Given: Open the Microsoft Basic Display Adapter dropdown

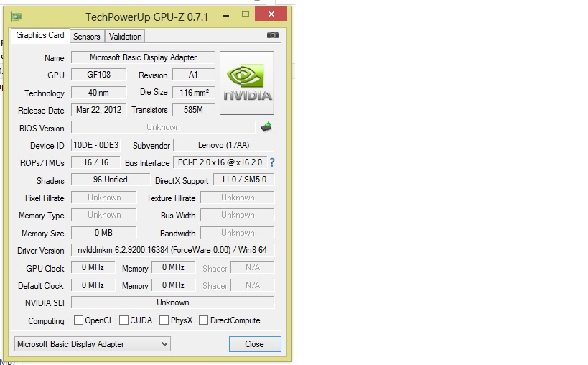Looking at the screenshot, I should coord(92,344).
